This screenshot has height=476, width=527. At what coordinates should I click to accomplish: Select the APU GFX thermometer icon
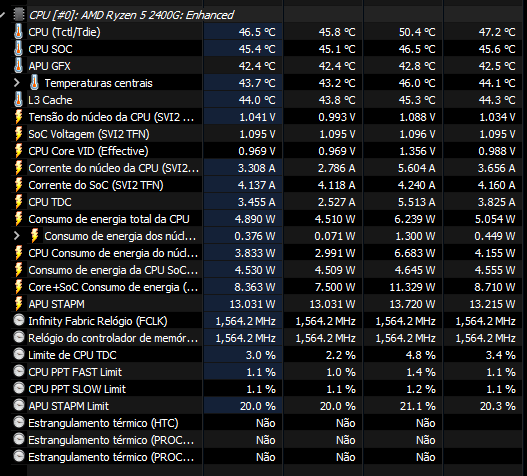point(18,66)
